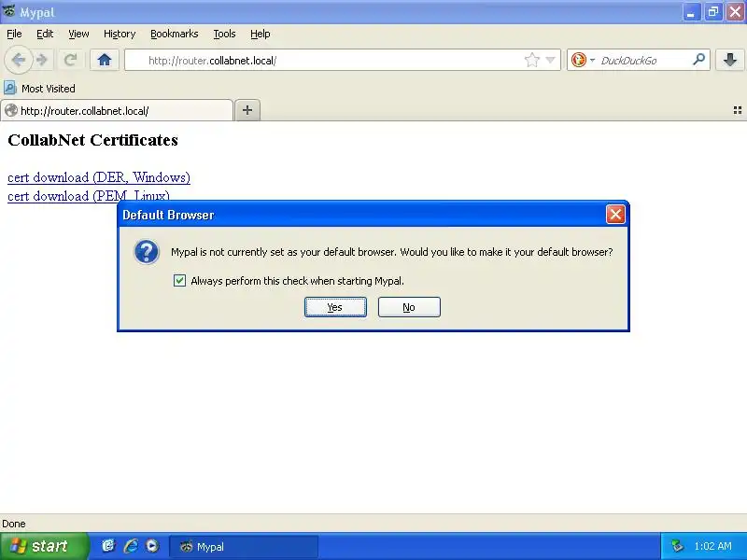Open the Bookmarks menu

[x=174, y=34]
